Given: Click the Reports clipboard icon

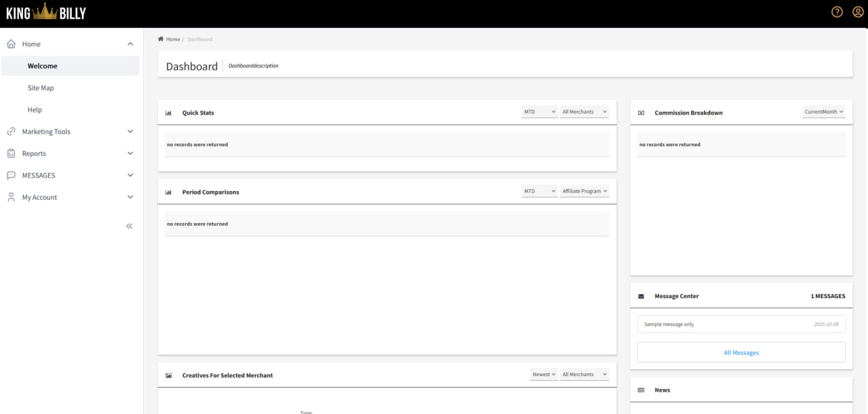Looking at the screenshot, I should (x=11, y=154).
